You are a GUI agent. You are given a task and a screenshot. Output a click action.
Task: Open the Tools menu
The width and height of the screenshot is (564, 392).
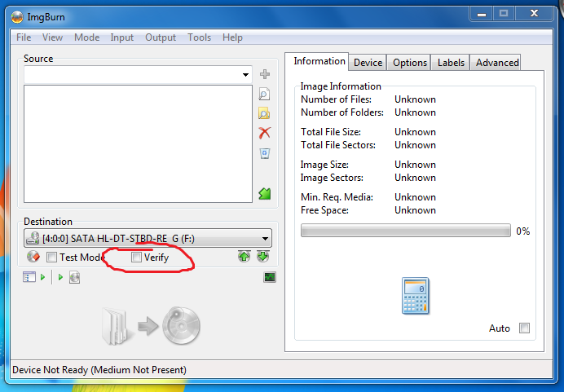tap(199, 37)
